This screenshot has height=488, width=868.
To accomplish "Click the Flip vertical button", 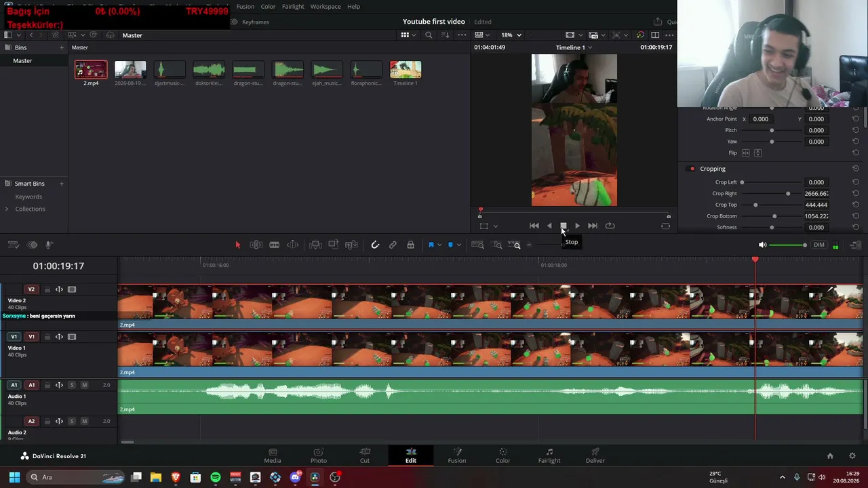I will click(x=758, y=153).
